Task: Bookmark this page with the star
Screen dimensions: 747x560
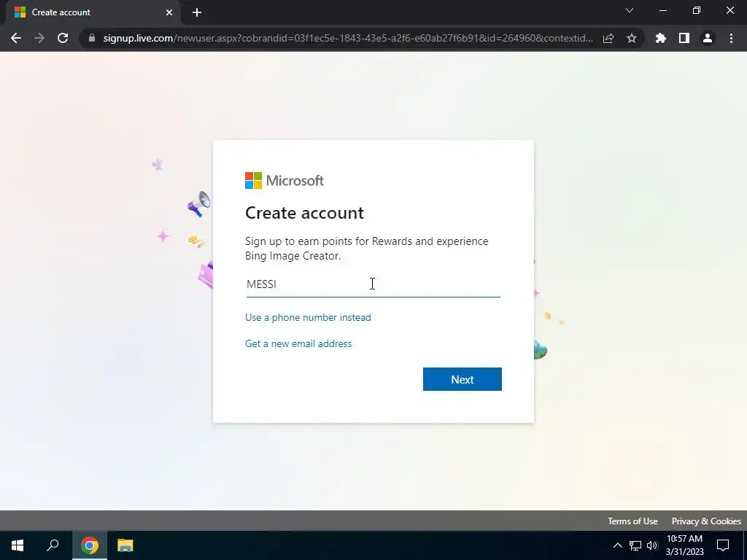Action: pos(632,38)
